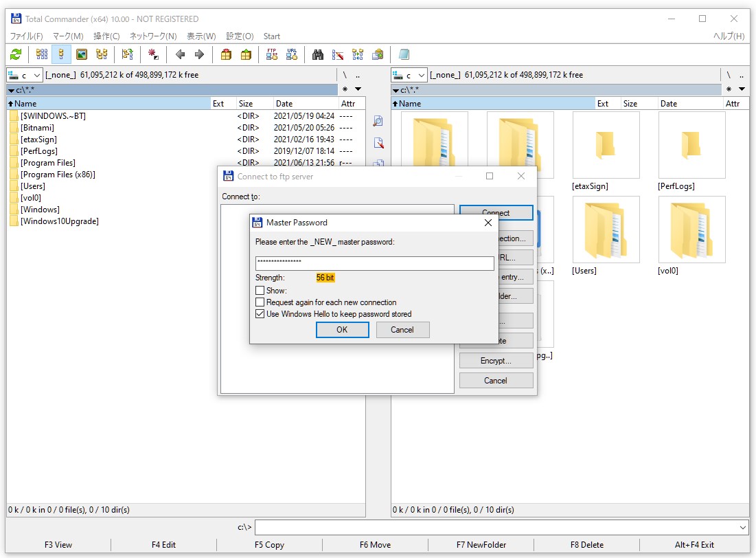Click the view file icon between panels
This screenshot has height=558, width=756.
378,121
